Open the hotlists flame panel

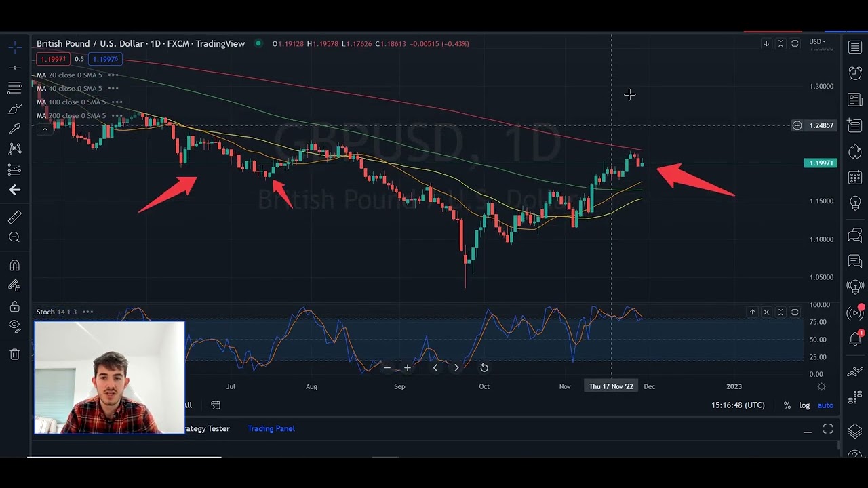coord(854,151)
